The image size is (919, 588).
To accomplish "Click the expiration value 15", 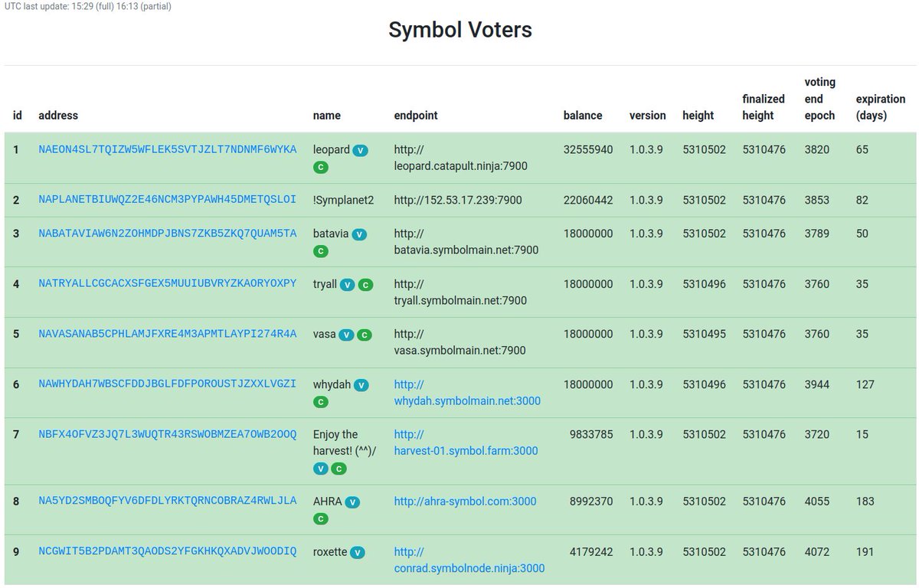I will coord(862,434).
